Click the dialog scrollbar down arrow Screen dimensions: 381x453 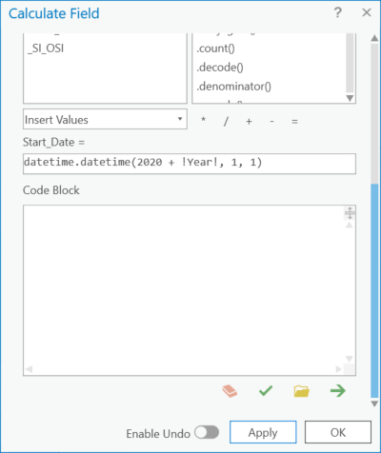pos(374,404)
